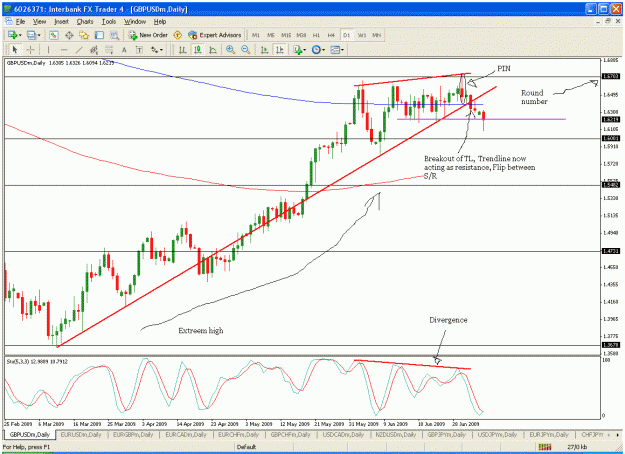Viewport: 625px width, 454px height.
Task: Select the M1 timeframe
Action: (x=256, y=35)
